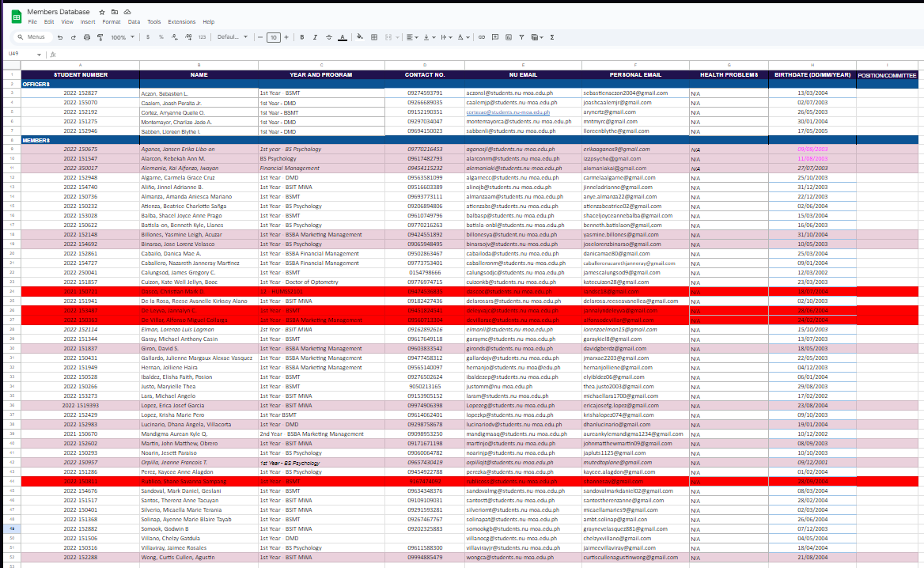Select the OFFICERS section row label

tap(36, 85)
